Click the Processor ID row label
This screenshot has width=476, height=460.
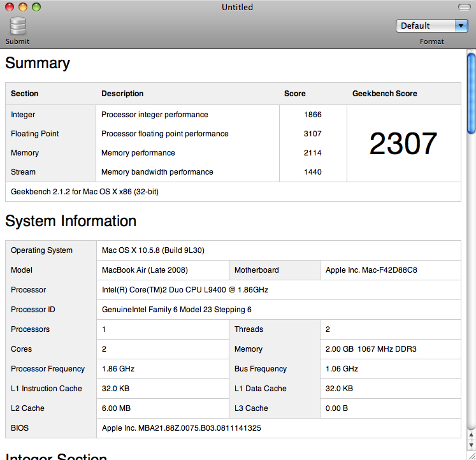click(33, 310)
